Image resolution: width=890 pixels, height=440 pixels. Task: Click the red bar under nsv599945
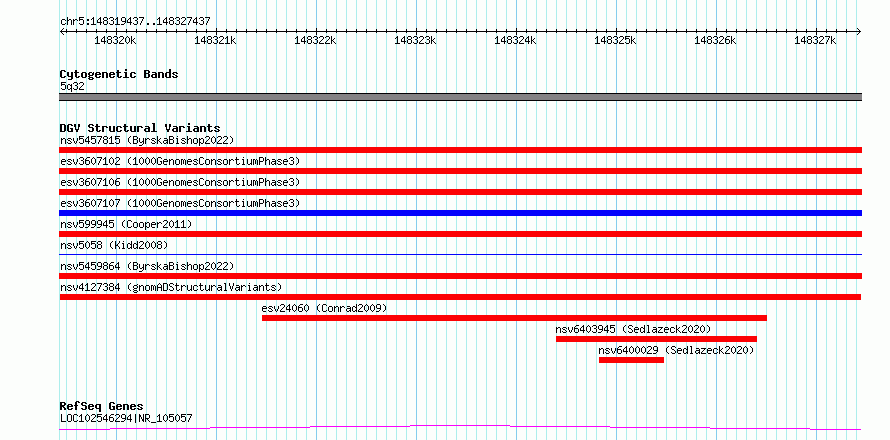[x=460, y=234]
